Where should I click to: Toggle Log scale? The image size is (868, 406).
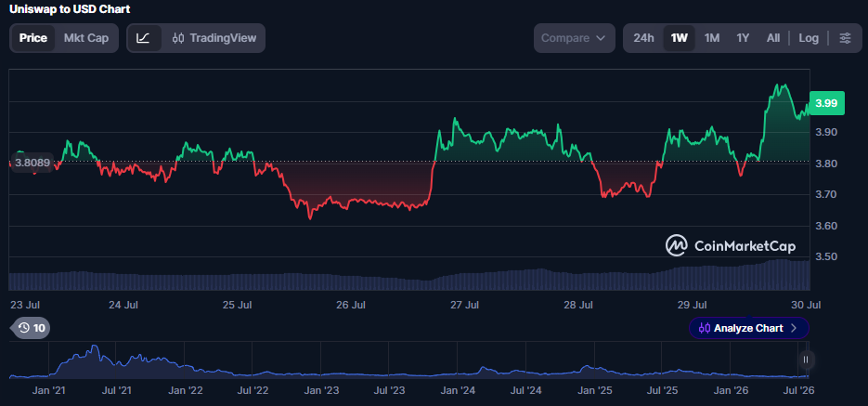tap(809, 38)
